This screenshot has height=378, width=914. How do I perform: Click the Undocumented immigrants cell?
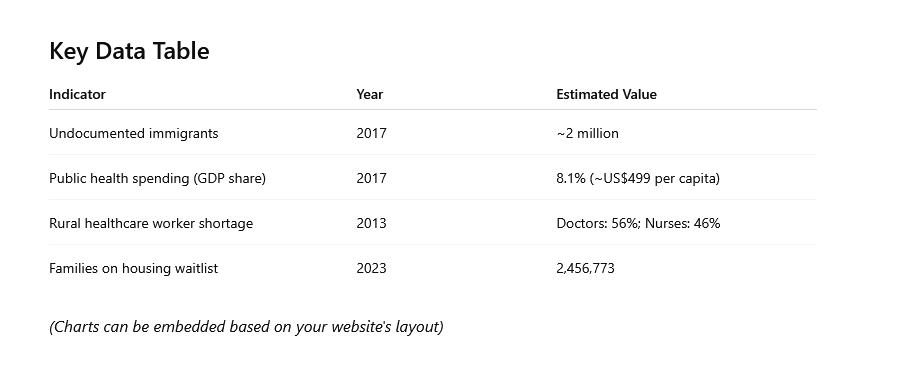[x=133, y=134]
